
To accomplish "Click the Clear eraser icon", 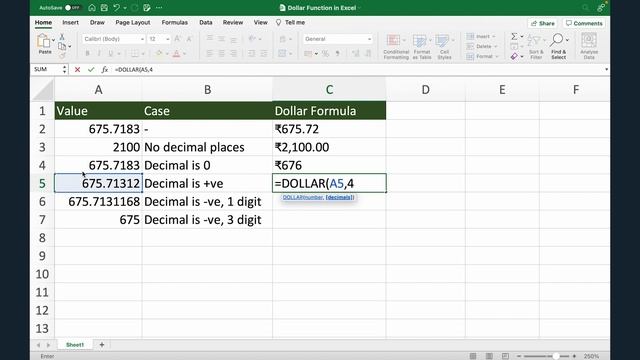I will click(x=514, y=56).
